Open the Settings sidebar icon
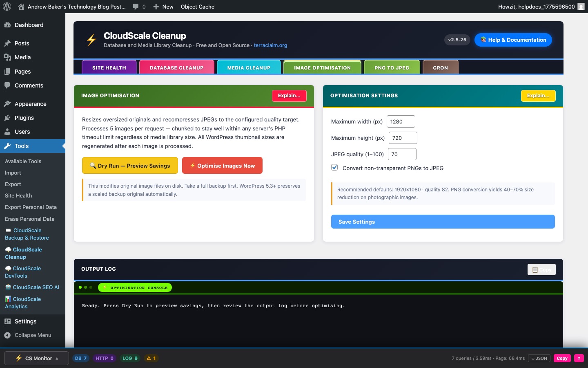This screenshot has width=588, height=368. click(x=7, y=321)
